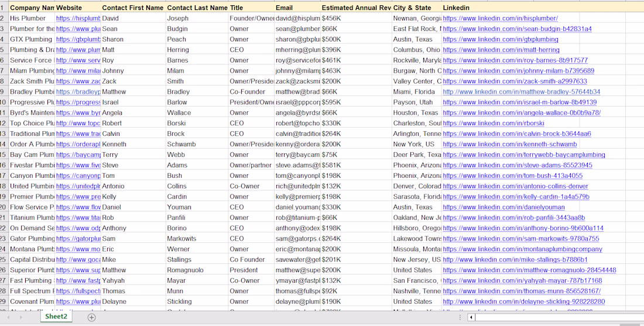Open terrywebb-baycamplumbing LinkedIn link
The height and width of the screenshot is (326, 644).
[523, 155]
